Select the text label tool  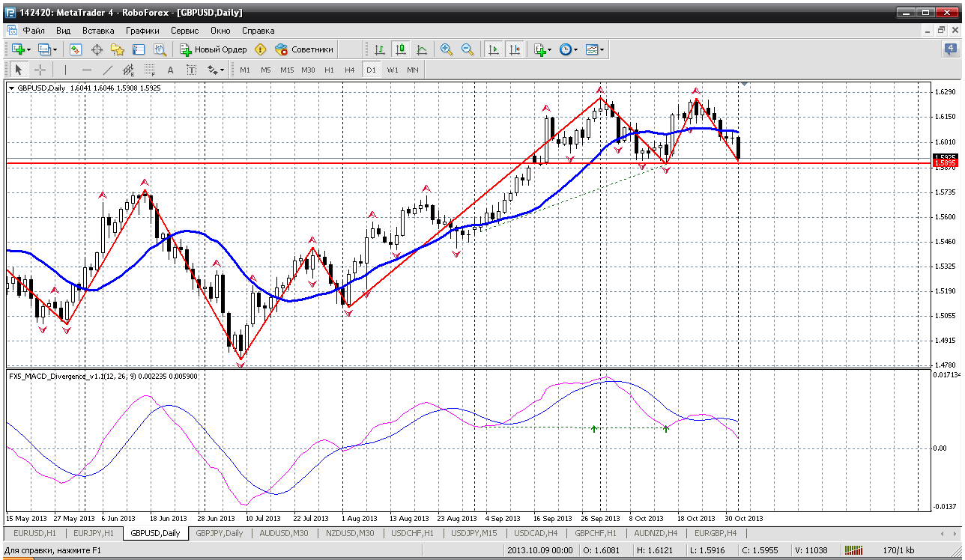(191, 70)
